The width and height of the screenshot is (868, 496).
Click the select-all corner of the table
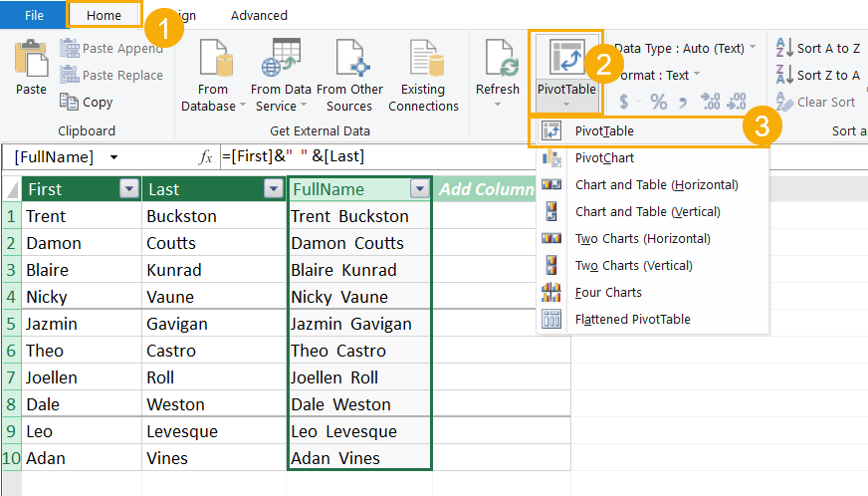(x=12, y=189)
